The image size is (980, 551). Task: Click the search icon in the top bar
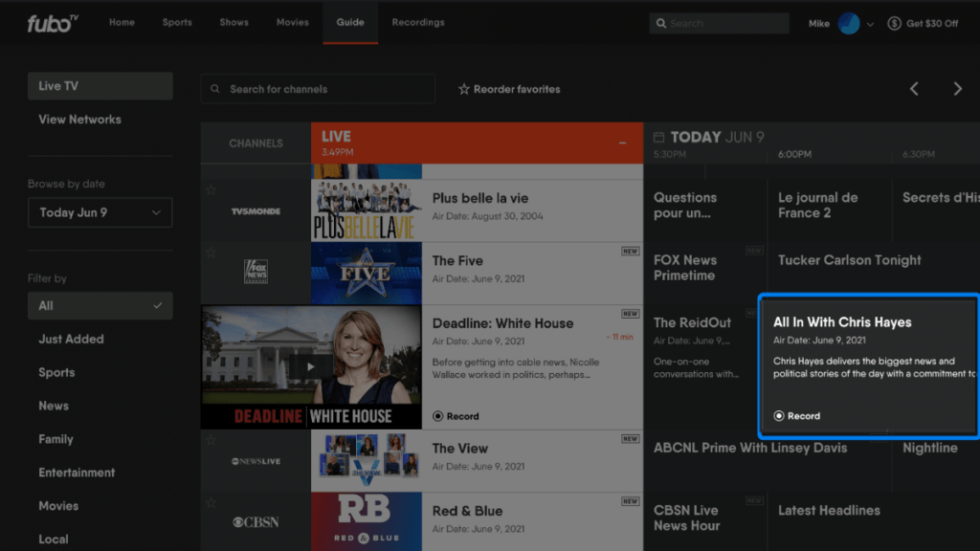coord(661,22)
